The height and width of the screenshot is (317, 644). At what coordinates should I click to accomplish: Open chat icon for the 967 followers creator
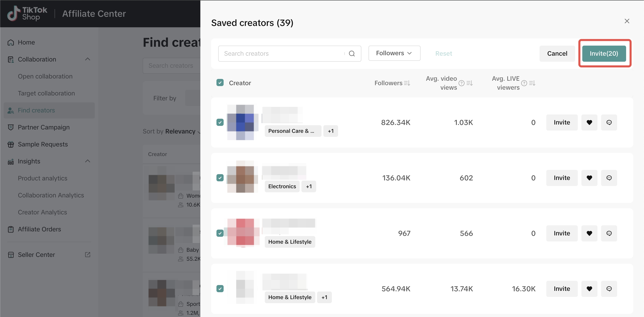609,233
